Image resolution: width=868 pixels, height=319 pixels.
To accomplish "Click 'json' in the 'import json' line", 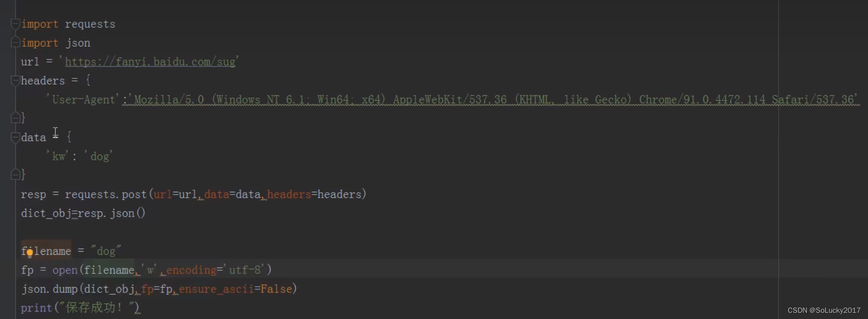I will tap(78, 43).
